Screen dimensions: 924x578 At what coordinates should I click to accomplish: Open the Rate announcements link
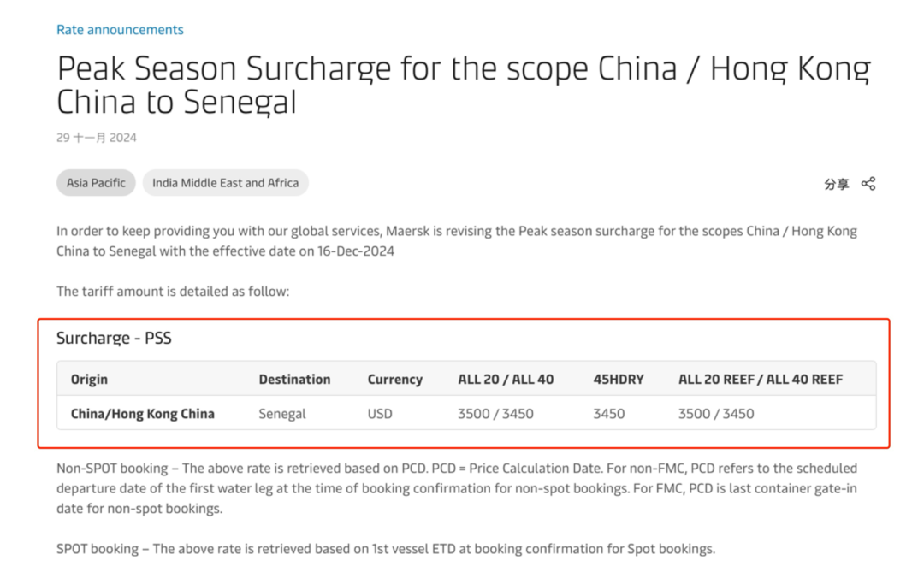(x=120, y=29)
